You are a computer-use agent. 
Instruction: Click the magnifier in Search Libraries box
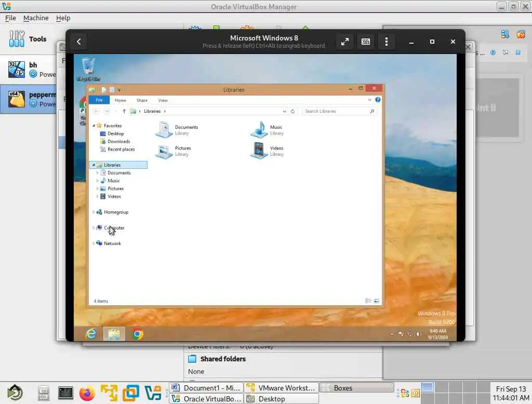coord(372,111)
